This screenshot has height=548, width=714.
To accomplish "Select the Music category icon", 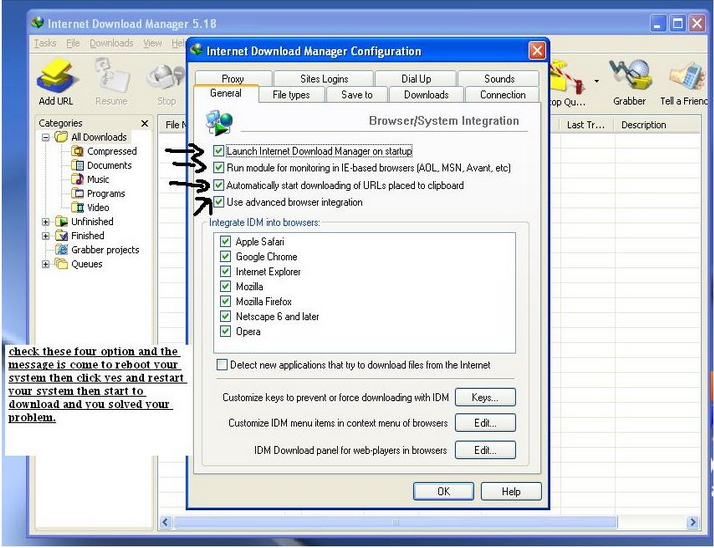I will (78, 180).
